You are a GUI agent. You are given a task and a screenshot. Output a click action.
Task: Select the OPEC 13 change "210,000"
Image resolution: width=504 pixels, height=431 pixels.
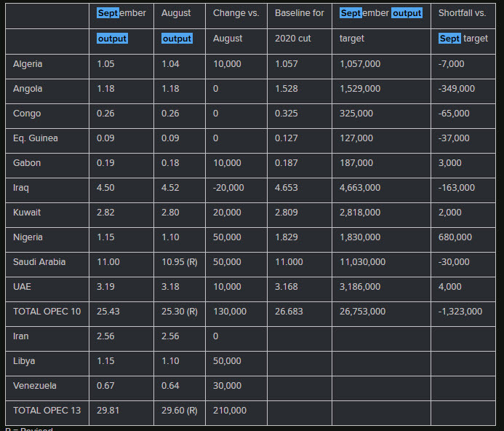tap(230, 411)
